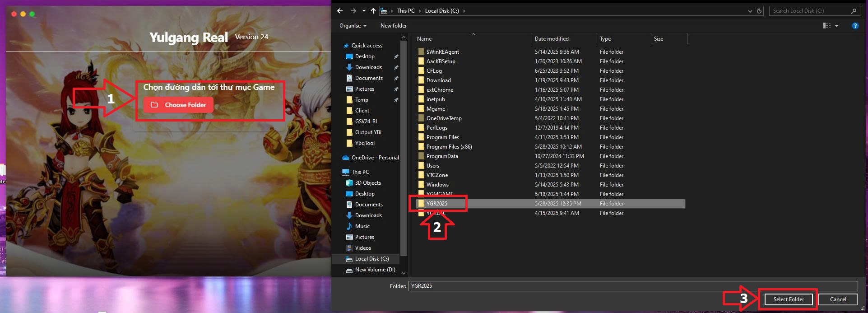Select pinned Pictures under Quick access
Viewport: 868px width, 313px height.
(364, 89)
